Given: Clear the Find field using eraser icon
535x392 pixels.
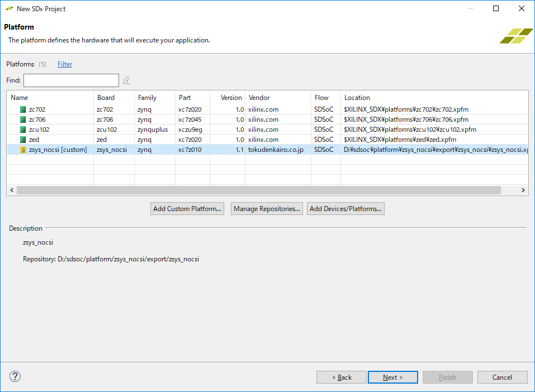Looking at the screenshot, I should coord(127,80).
